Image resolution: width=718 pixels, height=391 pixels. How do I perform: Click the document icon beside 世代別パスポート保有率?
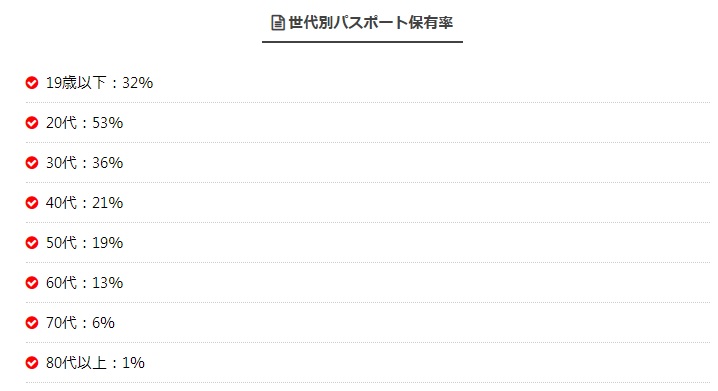(x=277, y=22)
